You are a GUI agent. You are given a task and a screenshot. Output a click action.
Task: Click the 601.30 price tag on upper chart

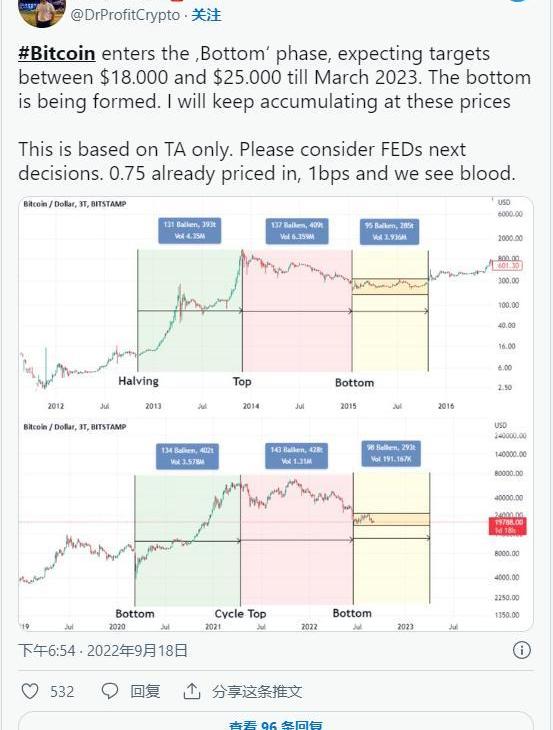[x=507, y=266]
